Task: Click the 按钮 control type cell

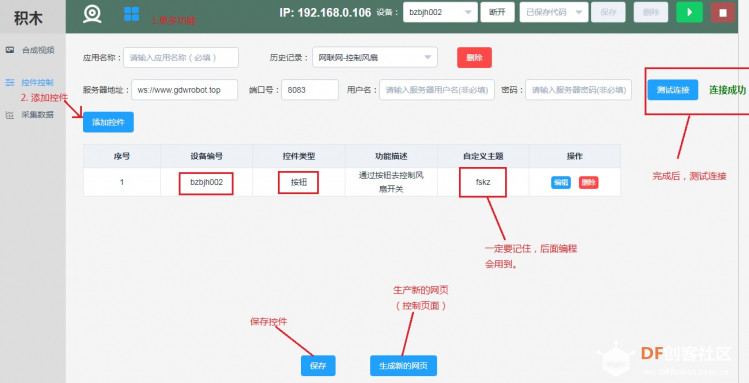Action: (299, 182)
